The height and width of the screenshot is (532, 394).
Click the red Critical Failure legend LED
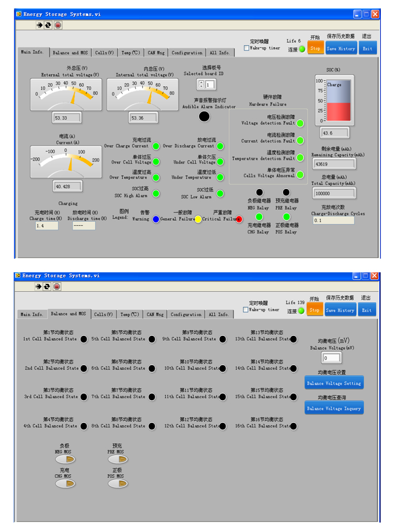tap(239, 219)
